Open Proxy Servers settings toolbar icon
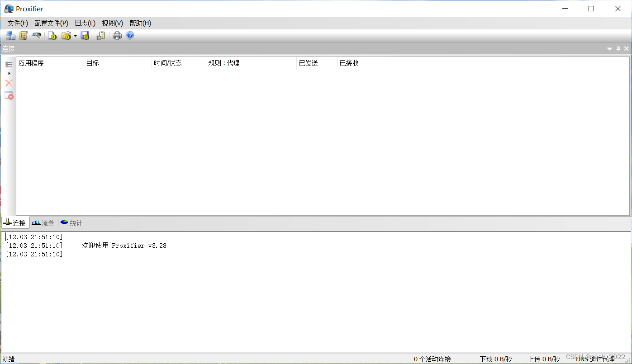 point(10,36)
